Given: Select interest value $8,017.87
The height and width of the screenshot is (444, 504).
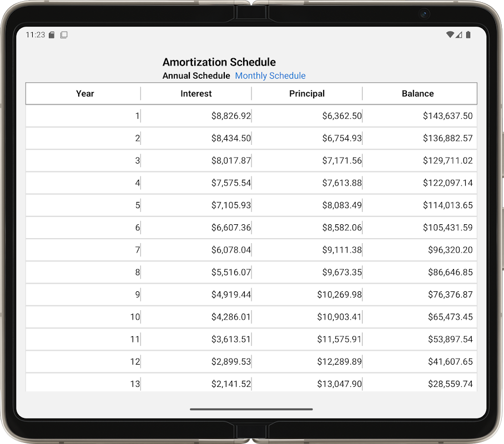Looking at the screenshot, I should tap(231, 160).
